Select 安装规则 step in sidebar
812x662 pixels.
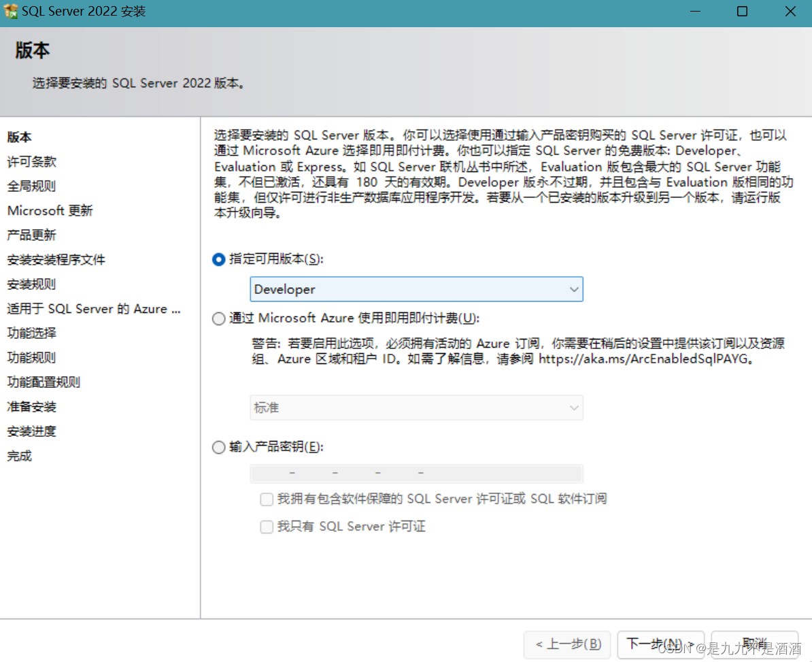pyautogui.click(x=31, y=284)
